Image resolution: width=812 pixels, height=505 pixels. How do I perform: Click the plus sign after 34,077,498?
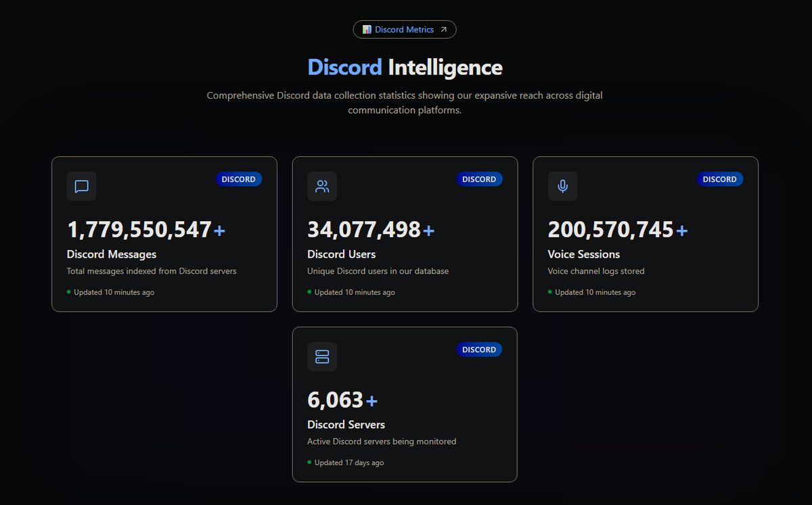click(429, 231)
